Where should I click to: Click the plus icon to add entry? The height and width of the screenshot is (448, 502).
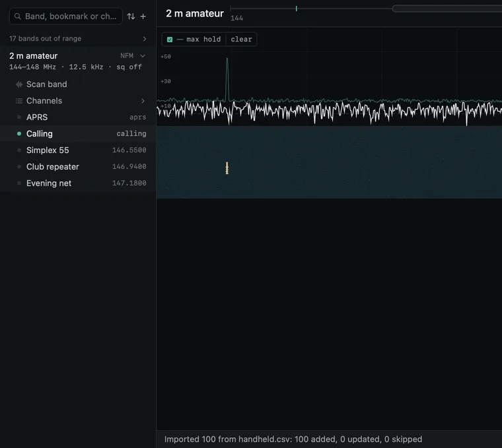[143, 16]
